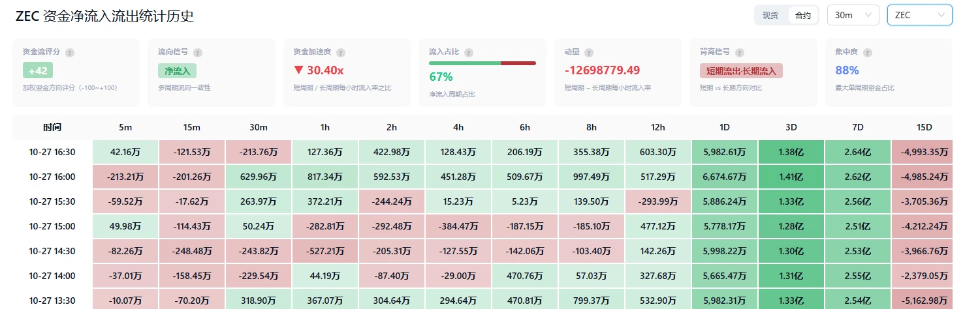This screenshot has height=309, width=980.
Task: Click the 净流入 signal badge
Action: 178,70
